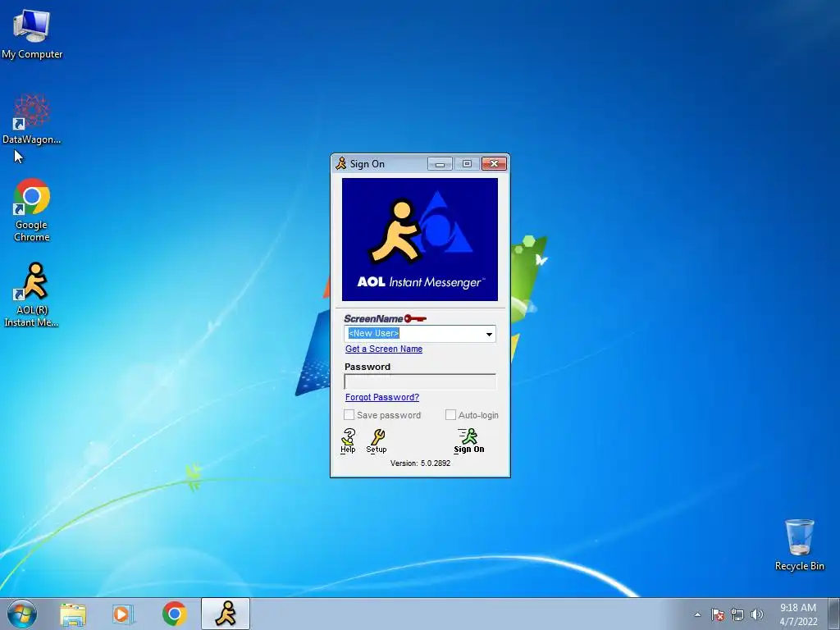The height and width of the screenshot is (630, 840).
Task: Select the Recycle Bin icon
Action: 799,545
